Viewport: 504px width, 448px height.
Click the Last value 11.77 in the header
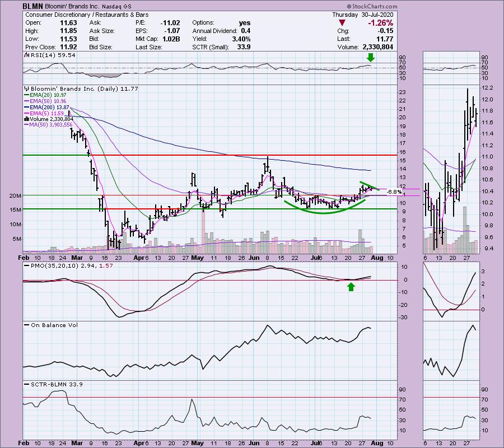click(x=385, y=39)
